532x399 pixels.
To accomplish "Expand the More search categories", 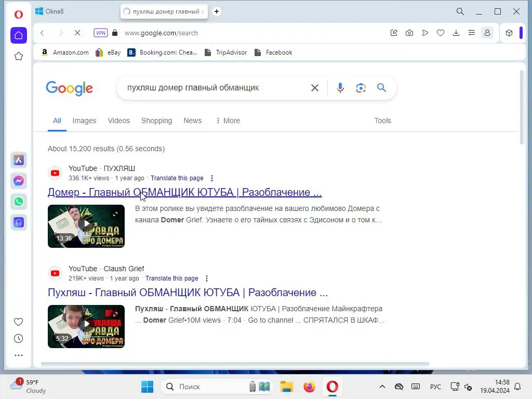I will 228,121.
